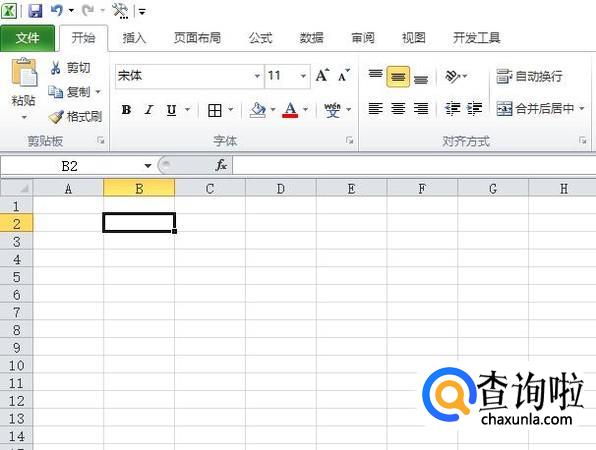Select column D header
The width and height of the screenshot is (596, 450).
click(281, 189)
